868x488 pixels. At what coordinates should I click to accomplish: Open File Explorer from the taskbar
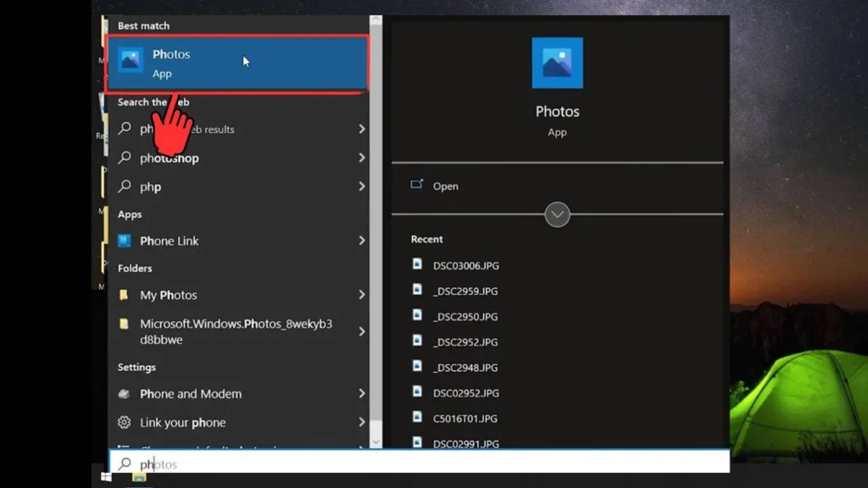[x=139, y=478]
